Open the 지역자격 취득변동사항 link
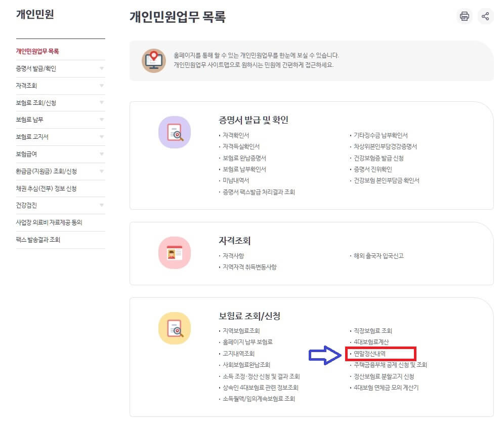The width and height of the screenshot is (504, 422). pyautogui.click(x=250, y=267)
